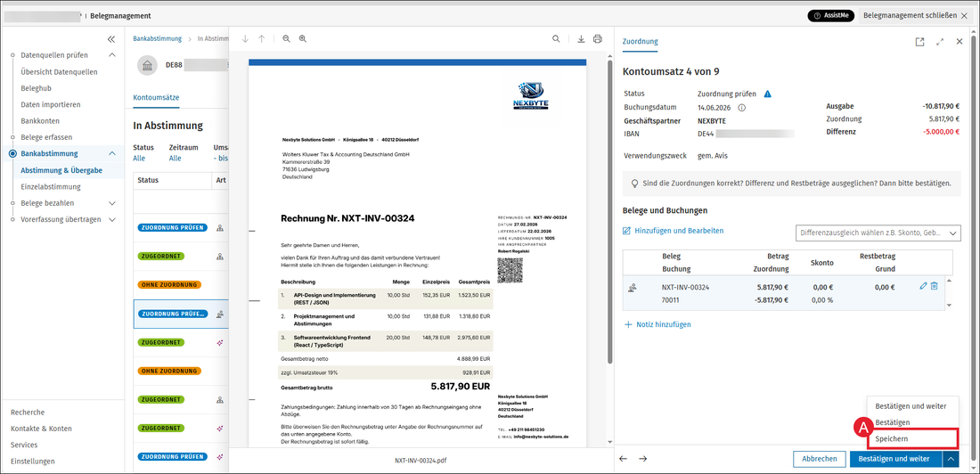The width and height of the screenshot is (980, 474).
Task: Open Zuordnung panel in new window
Action: 919,42
